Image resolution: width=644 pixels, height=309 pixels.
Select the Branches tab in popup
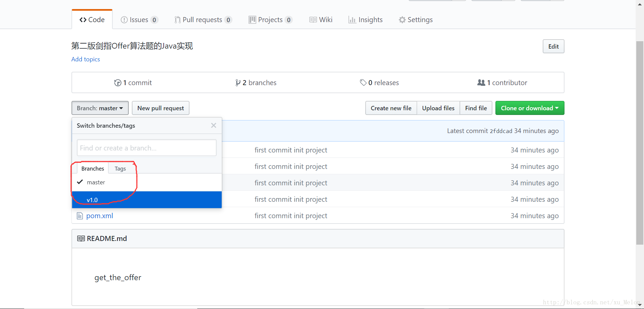(93, 168)
